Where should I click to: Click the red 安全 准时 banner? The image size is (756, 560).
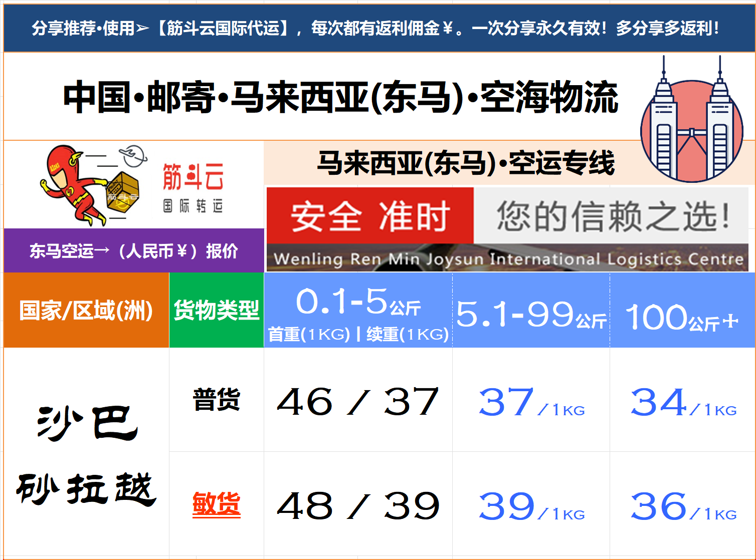(370, 216)
